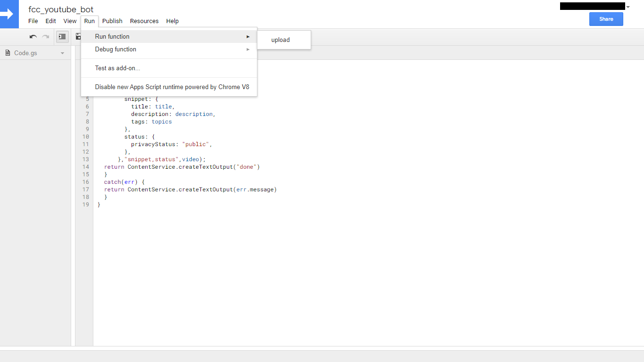Expand the account menu arrow at top right
644x362 pixels.
click(628, 7)
